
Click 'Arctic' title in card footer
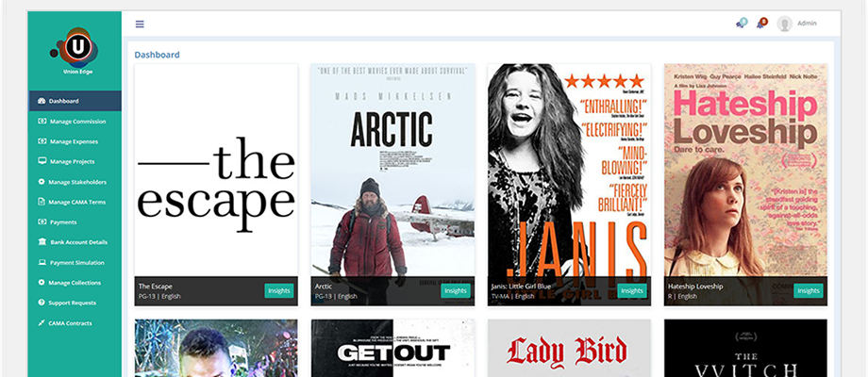click(x=324, y=287)
